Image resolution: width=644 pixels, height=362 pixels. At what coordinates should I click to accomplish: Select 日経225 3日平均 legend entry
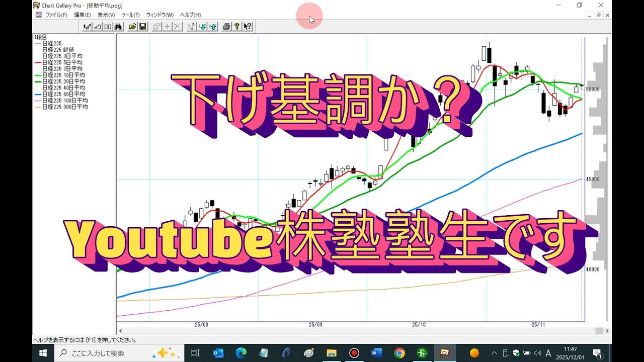coord(62,56)
